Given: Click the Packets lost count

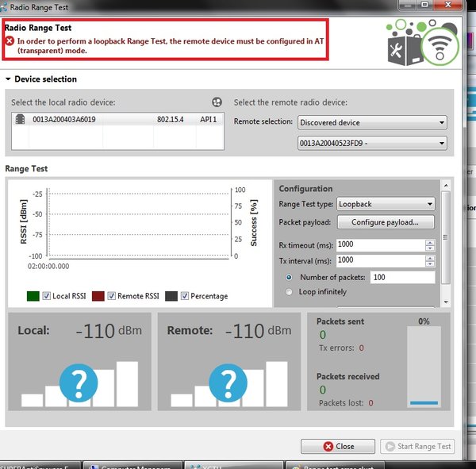Looking at the screenshot, I should point(370,403).
